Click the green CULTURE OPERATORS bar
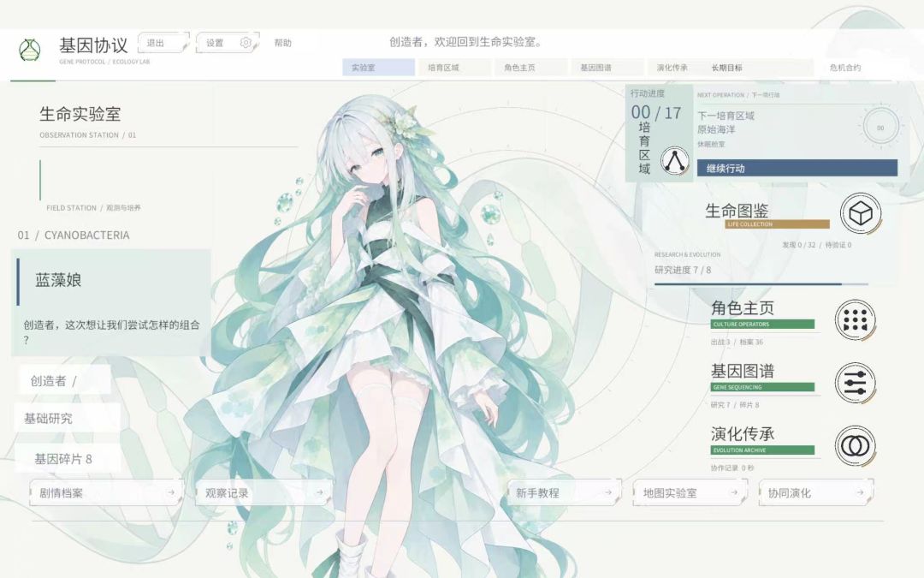The height and width of the screenshot is (578, 924). (762, 324)
